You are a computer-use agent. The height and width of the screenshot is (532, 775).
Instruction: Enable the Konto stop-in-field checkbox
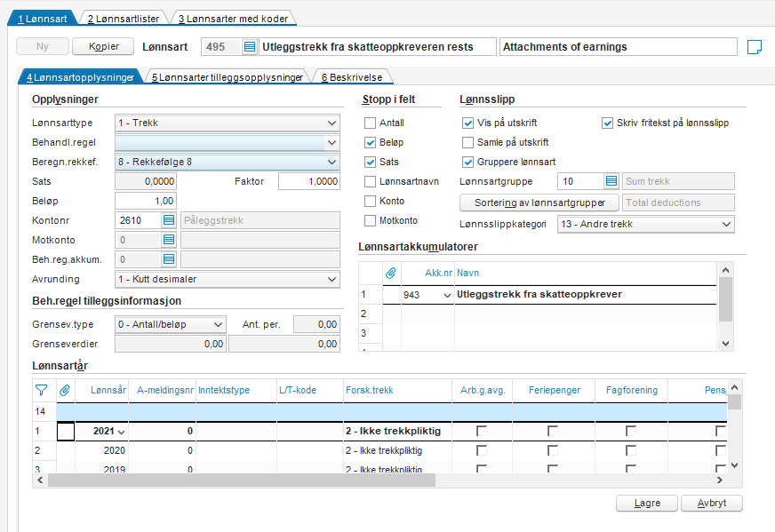point(370,201)
